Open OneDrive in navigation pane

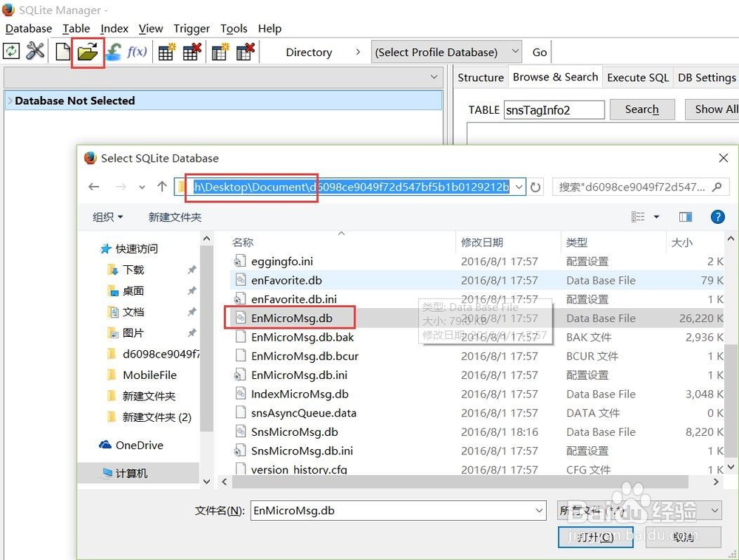(132, 445)
